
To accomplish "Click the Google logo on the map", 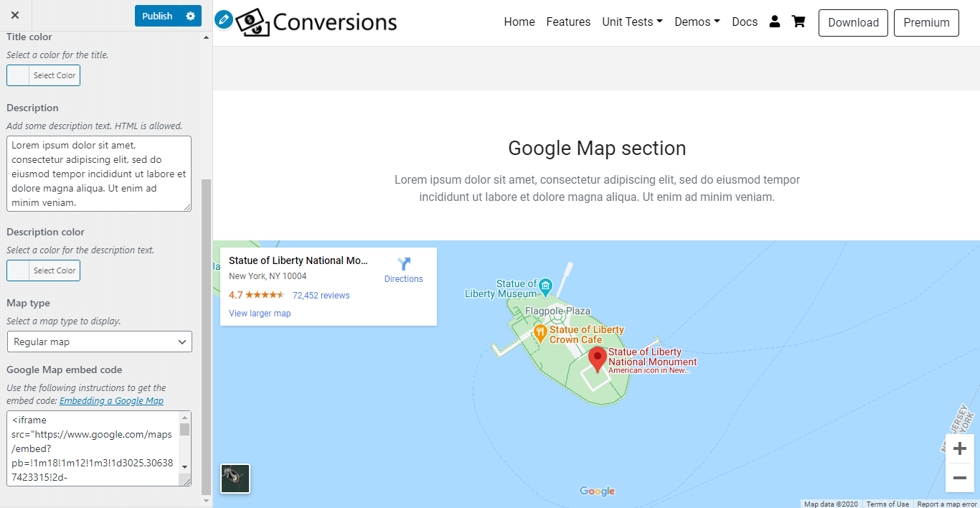I will (597, 491).
